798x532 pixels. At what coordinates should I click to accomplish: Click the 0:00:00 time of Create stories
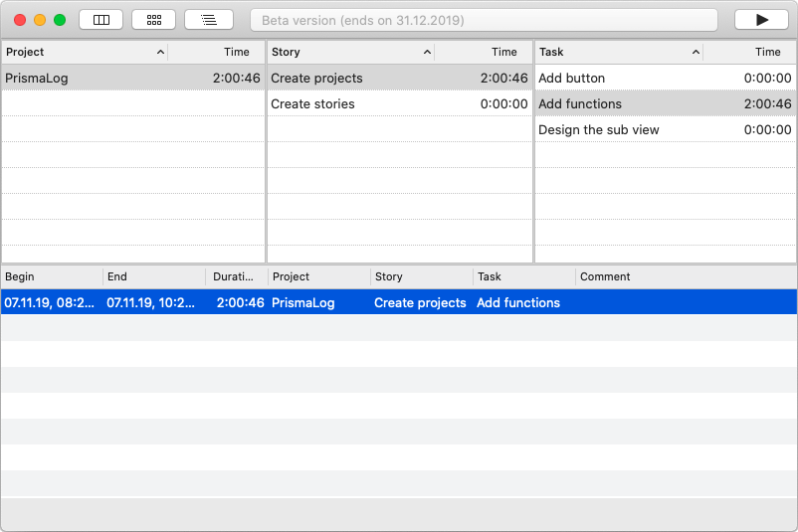[503, 103]
